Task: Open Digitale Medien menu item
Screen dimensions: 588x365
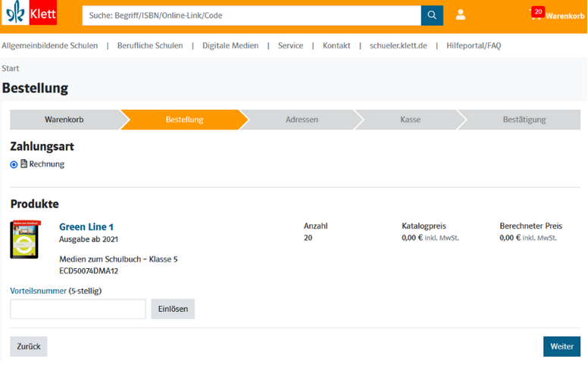Action: click(x=230, y=45)
